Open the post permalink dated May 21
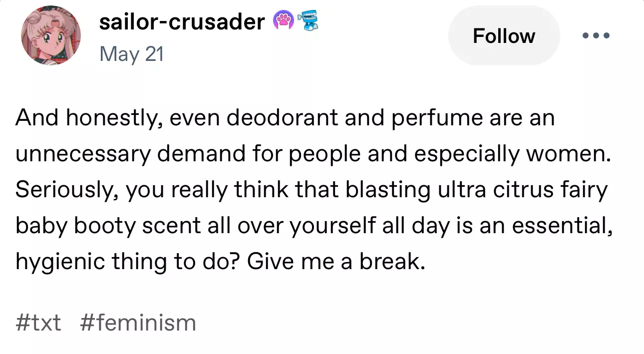Image resolution: width=644 pixels, height=354 pixels. pyautogui.click(x=131, y=54)
